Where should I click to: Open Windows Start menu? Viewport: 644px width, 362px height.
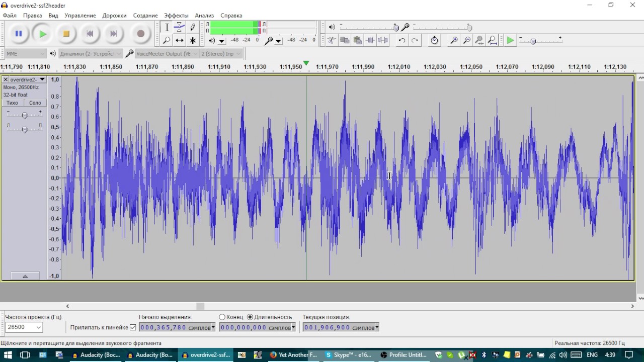click(9, 355)
